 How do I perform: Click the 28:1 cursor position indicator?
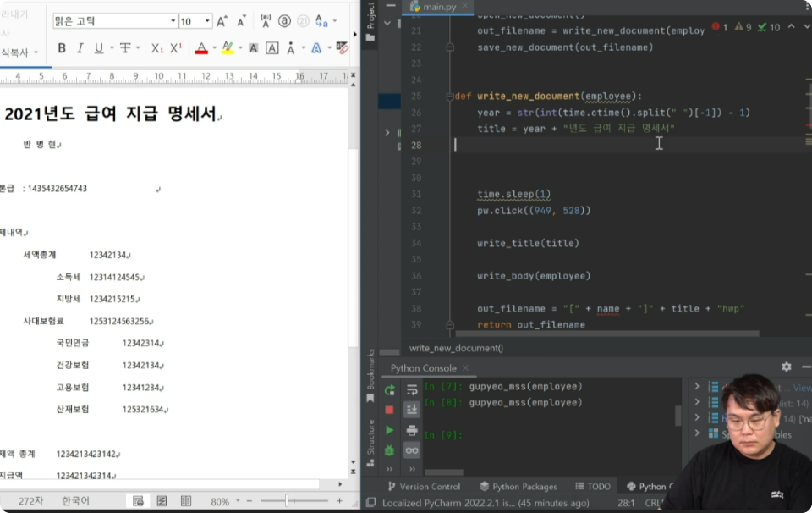626,503
